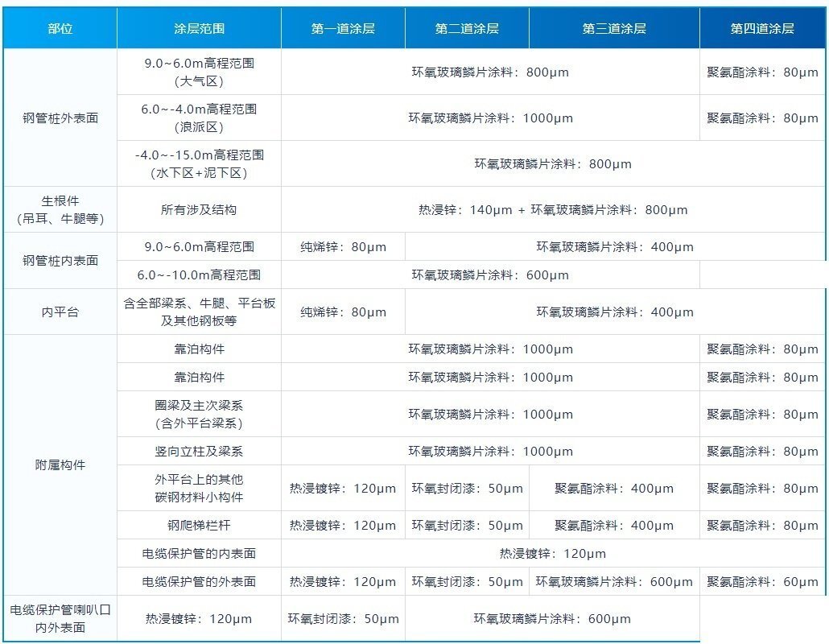Select the 热浸锌：140μm combined coating cell
This screenshot has width=829, height=644.
click(x=553, y=209)
